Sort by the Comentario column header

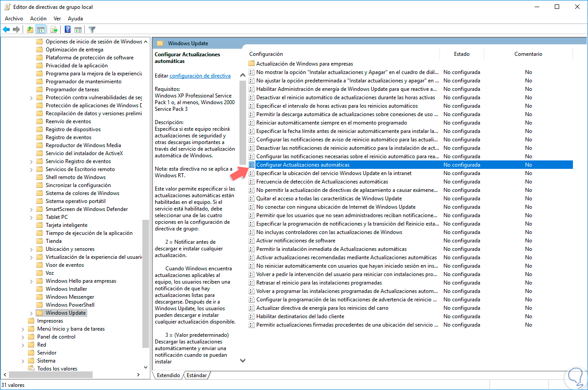tap(528, 54)
